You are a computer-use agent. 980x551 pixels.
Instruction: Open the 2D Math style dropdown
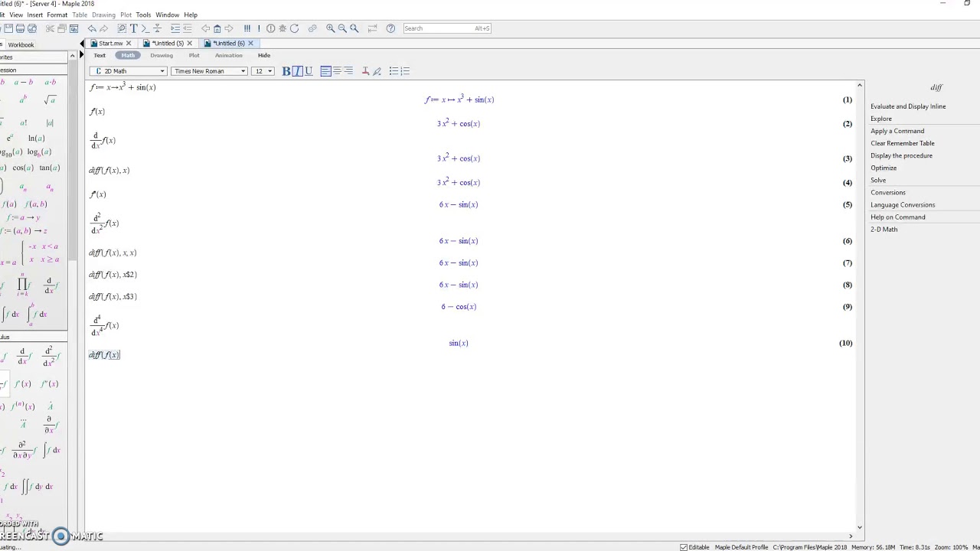(x=128, y=71)
